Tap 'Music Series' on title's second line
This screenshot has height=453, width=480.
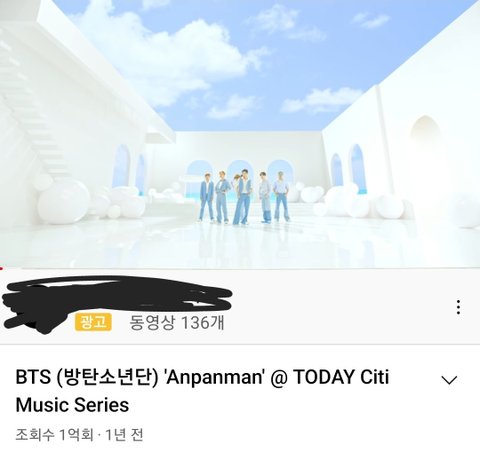coord(72,405)
